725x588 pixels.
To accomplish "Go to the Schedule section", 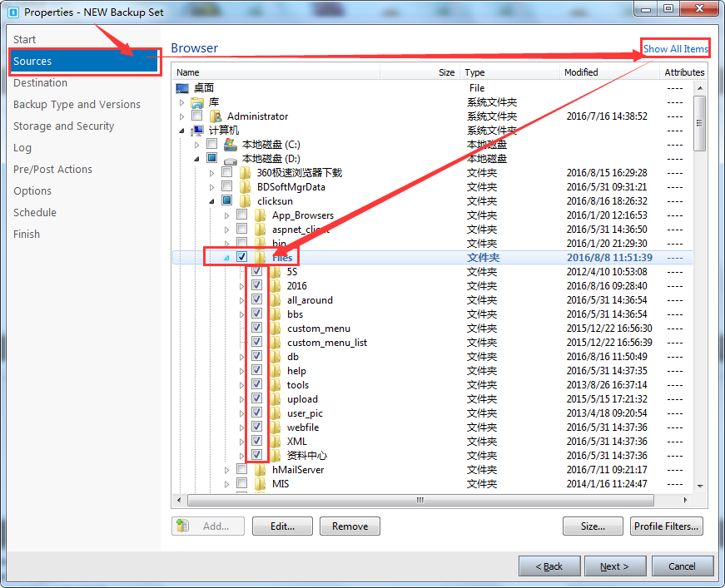I will 35,213.
